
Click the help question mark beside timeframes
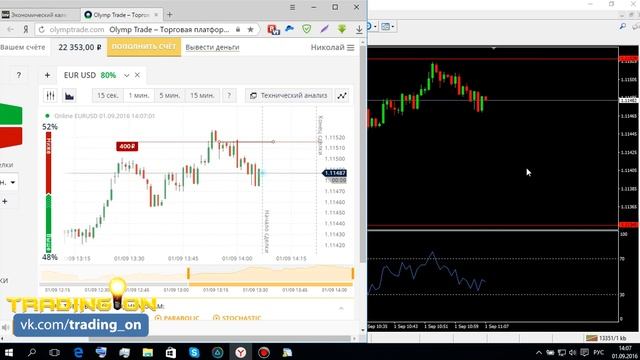click(x=229, y=96)
